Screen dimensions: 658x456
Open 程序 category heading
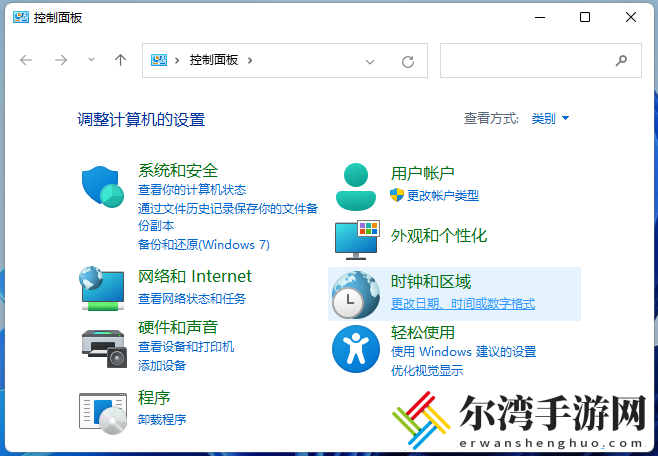(154, 397)
